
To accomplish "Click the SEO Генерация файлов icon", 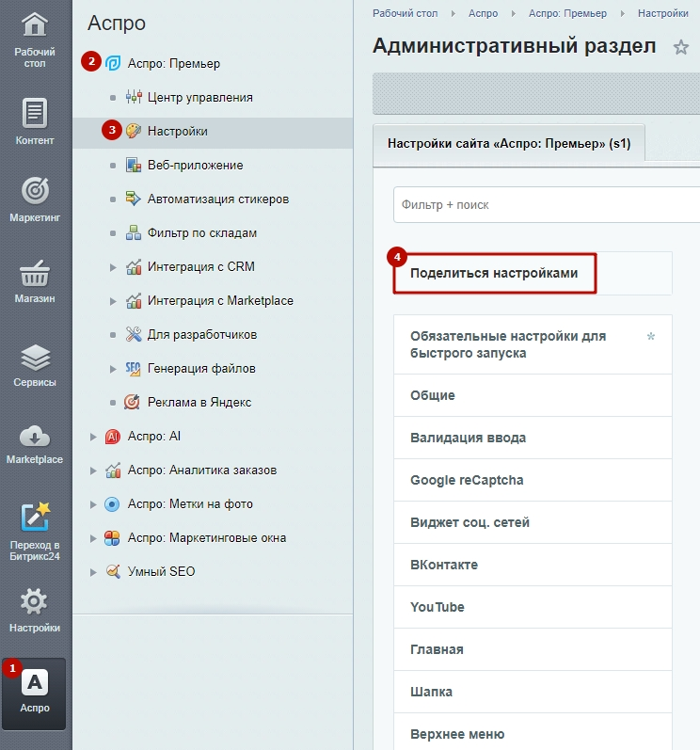I will [133, 368].
